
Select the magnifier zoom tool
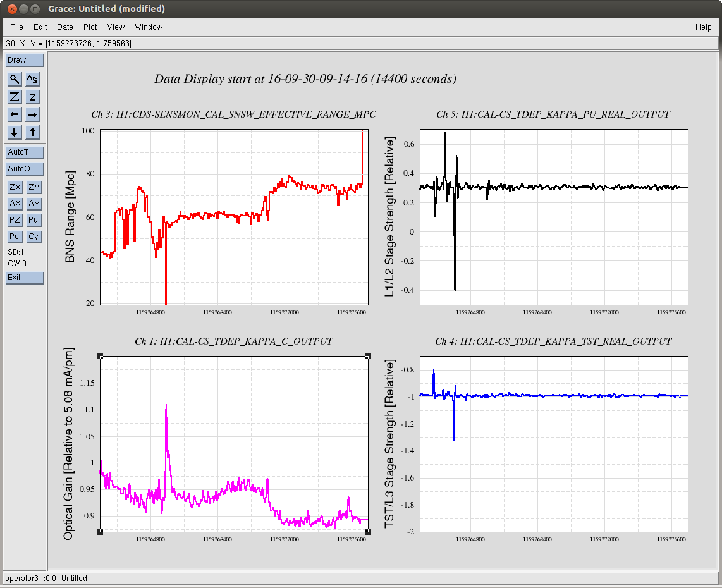15,79
